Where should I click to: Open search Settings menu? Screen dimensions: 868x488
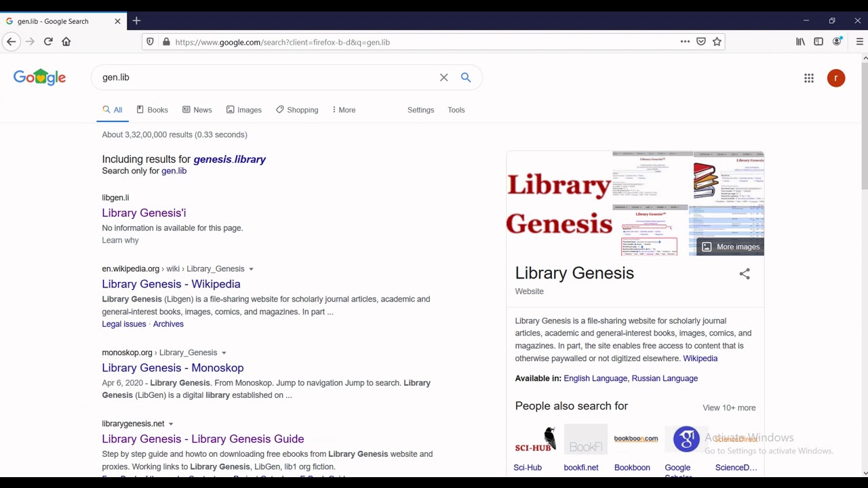pyautogui.click(x=420, y=110)
